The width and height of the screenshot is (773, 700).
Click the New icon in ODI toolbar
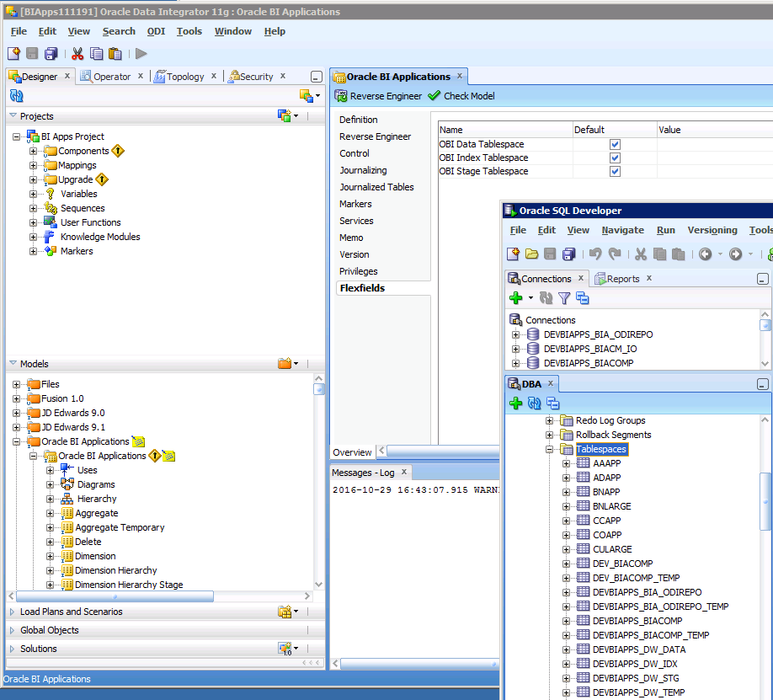13,53
